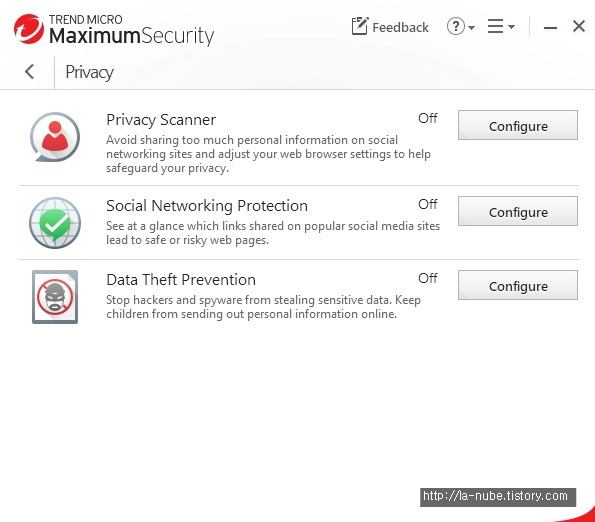Click the Off status for Data Theft Prevention
The width and height of the screenshot is (595, 522).
click(428, 278)
